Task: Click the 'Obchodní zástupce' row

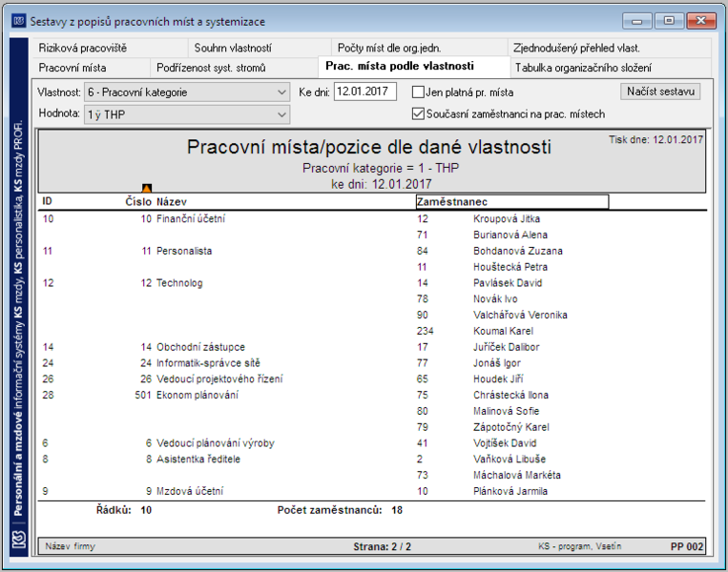Action: tap(200, 347)
